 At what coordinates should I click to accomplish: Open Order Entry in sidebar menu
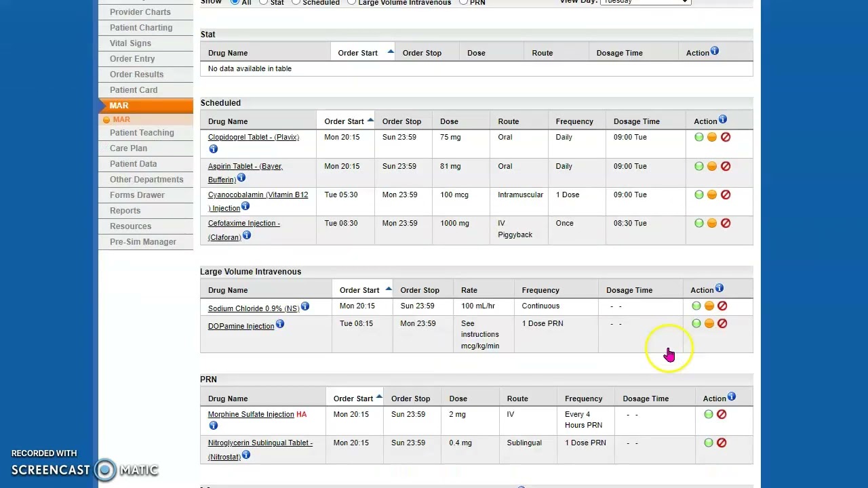tap(132, 59)
